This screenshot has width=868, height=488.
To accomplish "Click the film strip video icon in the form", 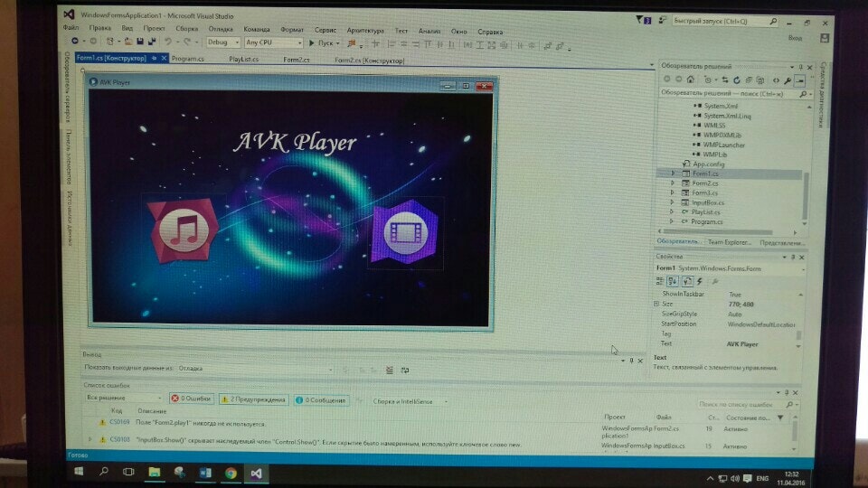I will 405,233.
